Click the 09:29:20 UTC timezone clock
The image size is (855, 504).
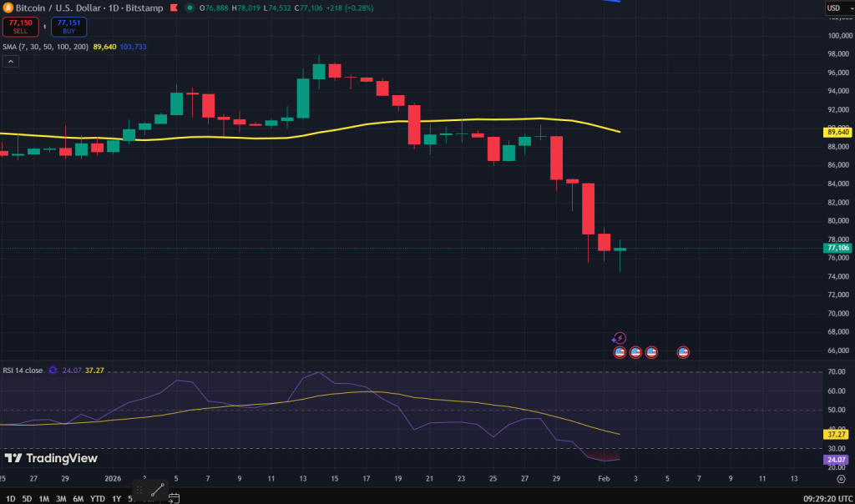[x=827, y=498]
